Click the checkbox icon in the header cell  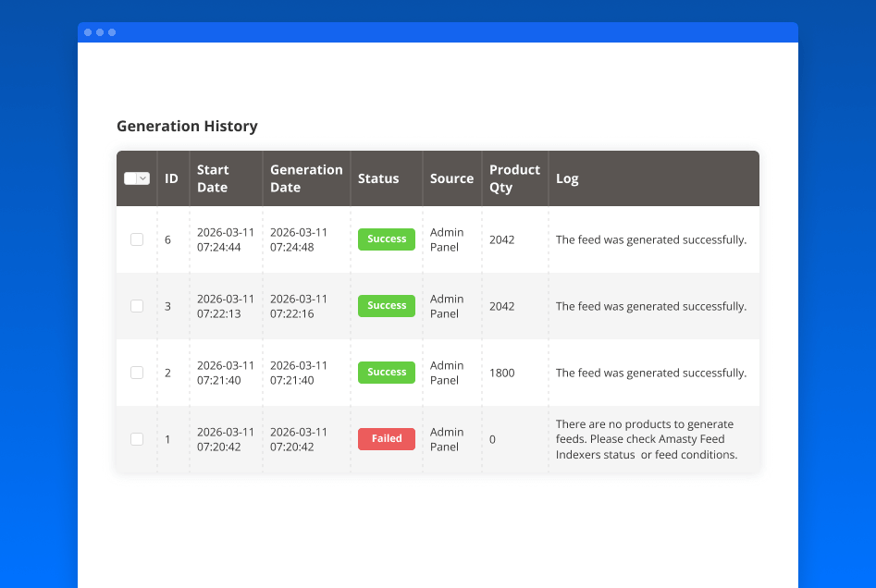[132, 178]
